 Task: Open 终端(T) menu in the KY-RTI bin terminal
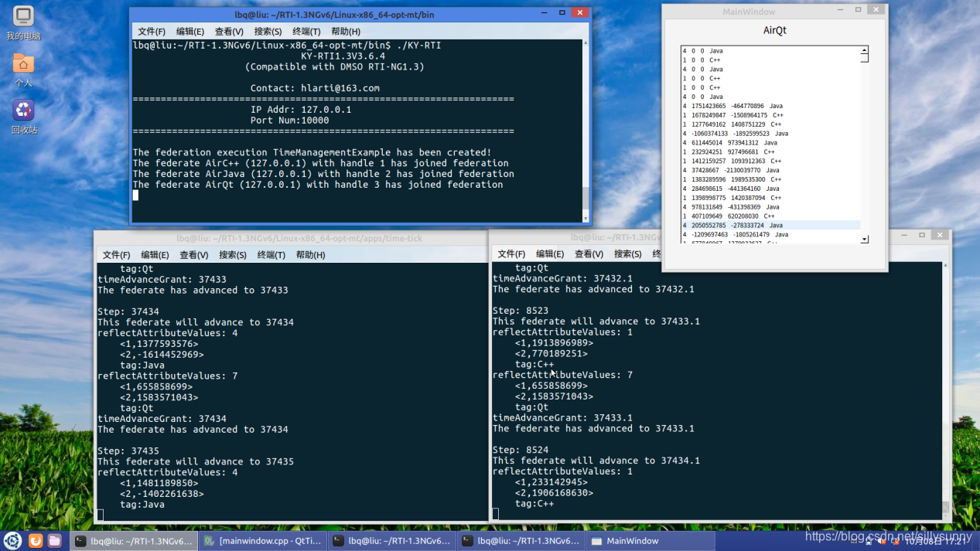pyautogui.click(x=306, y=32)
